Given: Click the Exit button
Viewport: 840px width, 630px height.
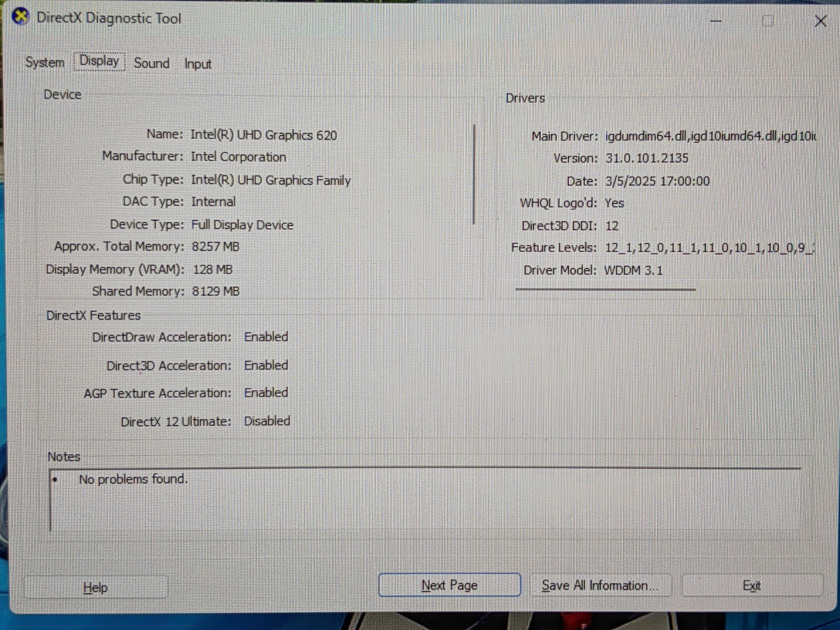Looking at the screenshot, I should tap(751, 586).
